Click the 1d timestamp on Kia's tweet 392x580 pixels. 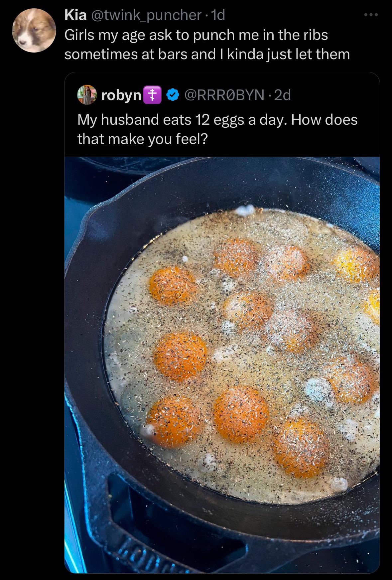218,15
